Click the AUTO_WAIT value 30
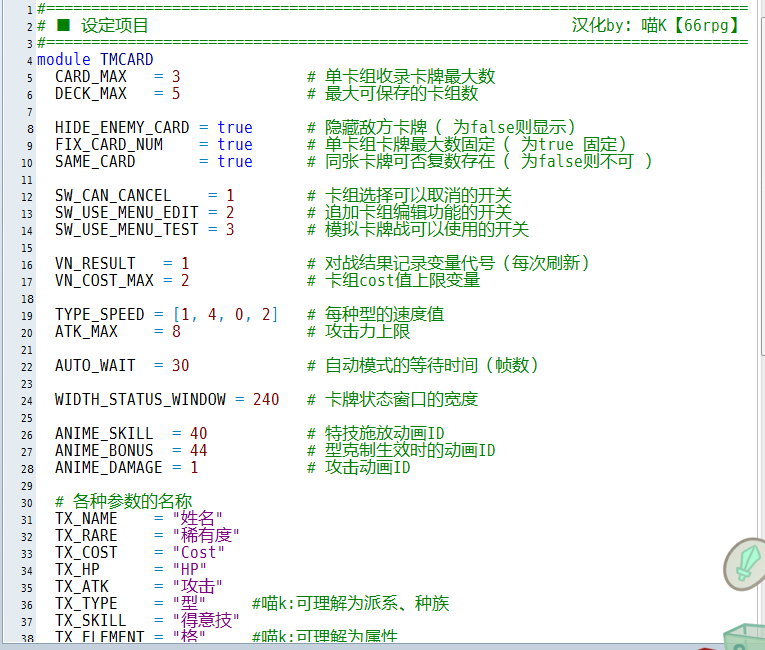 click(x=181, y=366)
